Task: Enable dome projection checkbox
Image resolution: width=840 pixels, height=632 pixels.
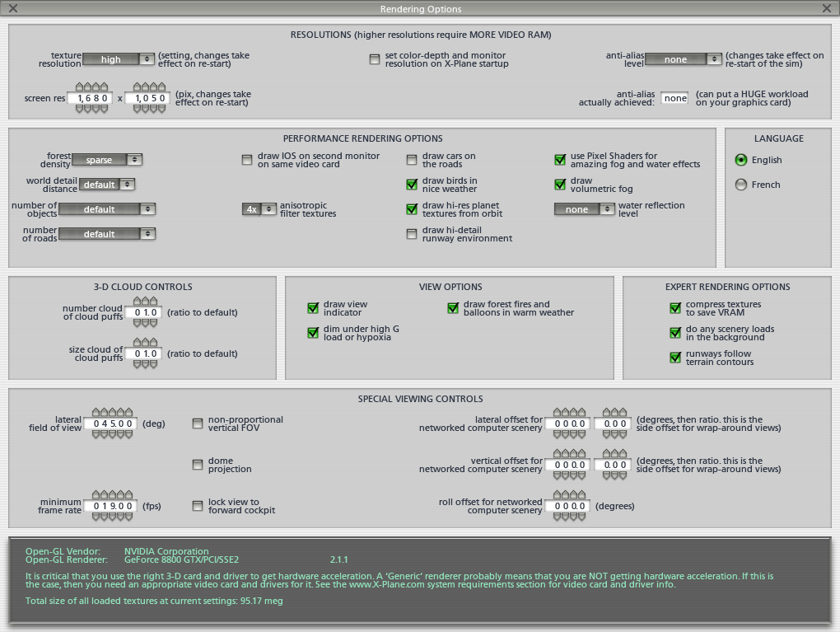Action: [x=198, y=465]
